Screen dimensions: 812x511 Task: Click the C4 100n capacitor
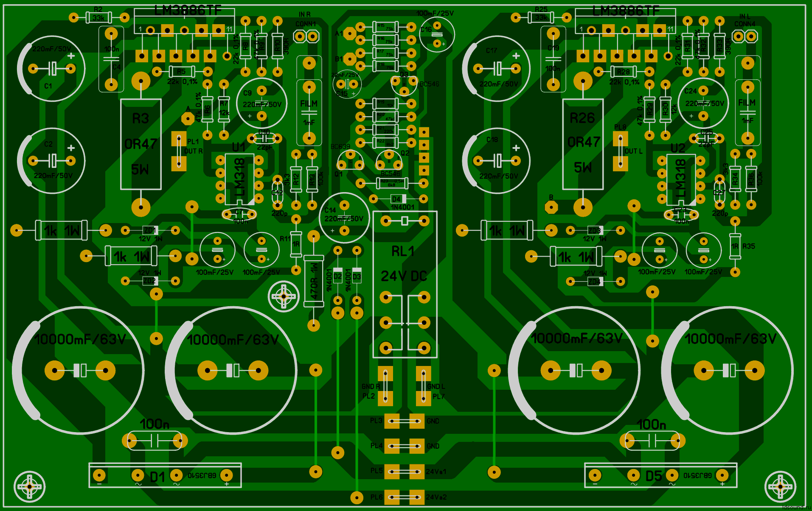[x=111, y=59]
